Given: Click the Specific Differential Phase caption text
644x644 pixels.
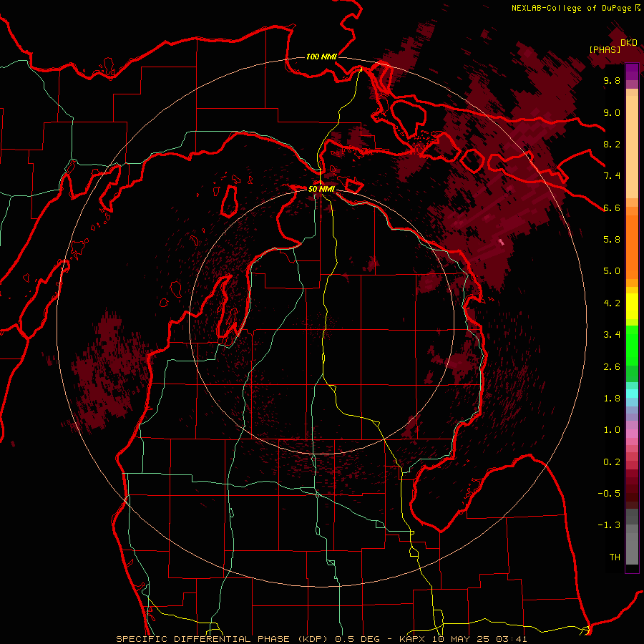Looking at the screenshot, I should tap(321, 639).
